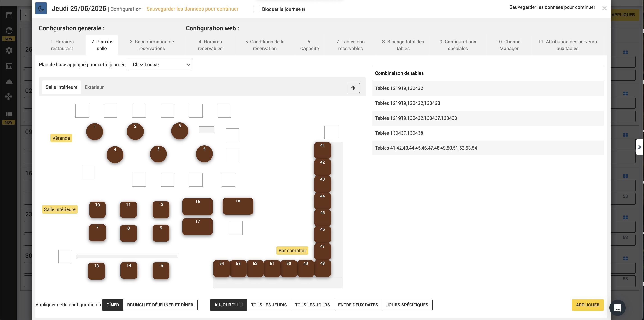The width and height of the screenshot is (644, 320).
Task: Open the calendar icon in left sidebar
Action: 9,15
